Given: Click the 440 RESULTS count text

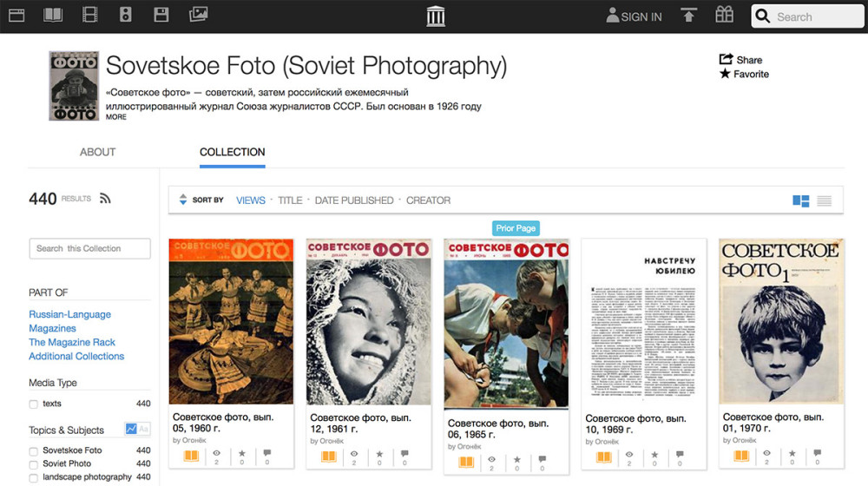Looking at the screenshot, I should coord(60,198).
